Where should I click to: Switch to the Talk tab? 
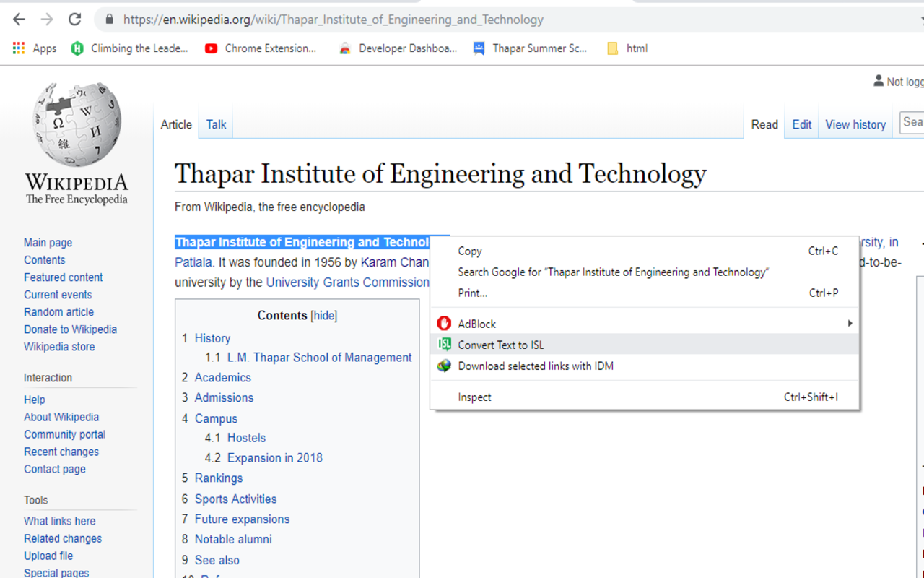coord(216,124)
